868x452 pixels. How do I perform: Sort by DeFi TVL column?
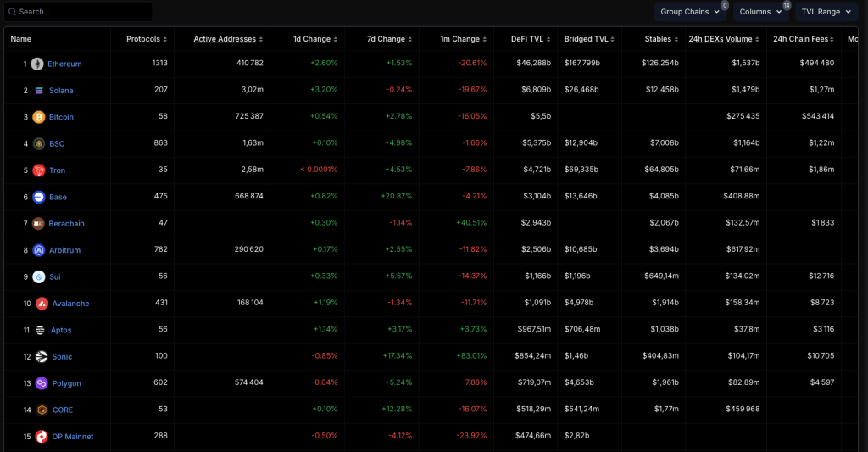coord(531,39)
